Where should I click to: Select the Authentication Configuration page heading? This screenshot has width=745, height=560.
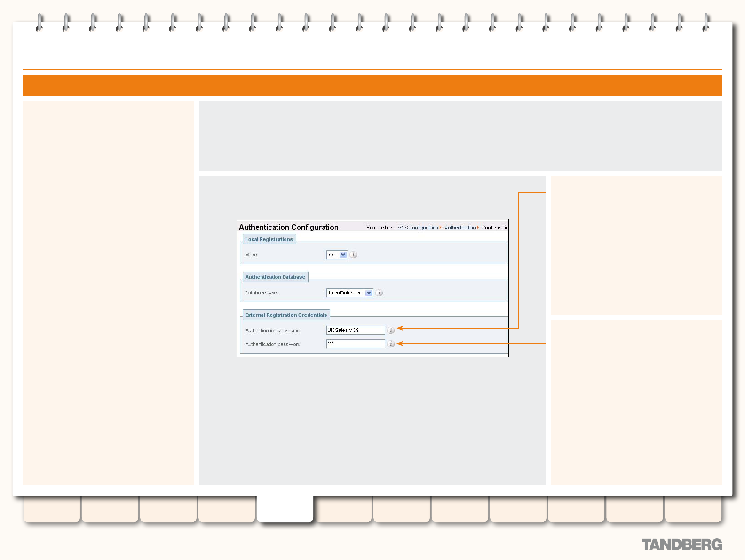coord(289,227)
